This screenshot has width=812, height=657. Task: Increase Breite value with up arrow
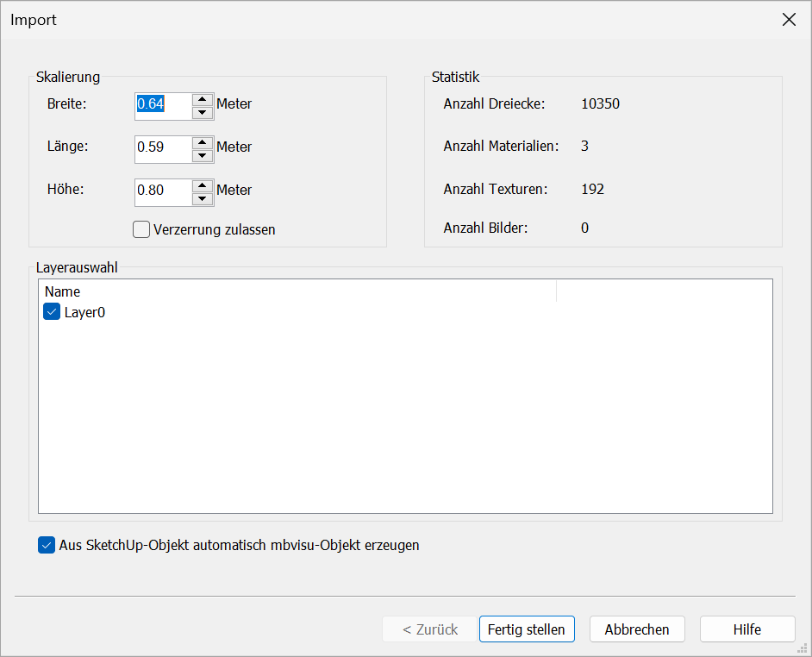203,100
